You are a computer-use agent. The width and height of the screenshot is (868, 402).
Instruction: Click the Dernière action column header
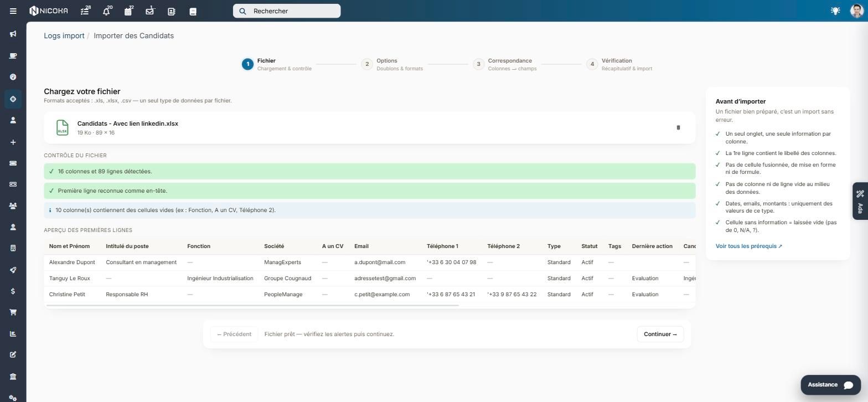652,246
